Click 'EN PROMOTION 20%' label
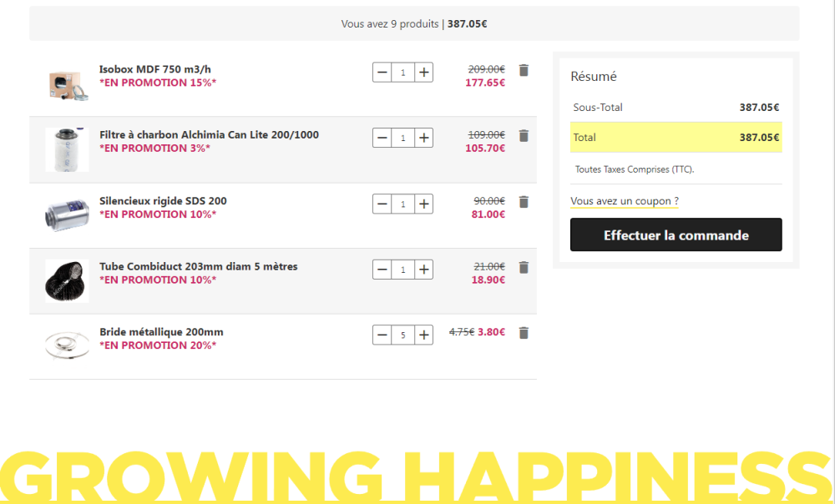The height and width of the screenshot is (504, 835). 158,345
